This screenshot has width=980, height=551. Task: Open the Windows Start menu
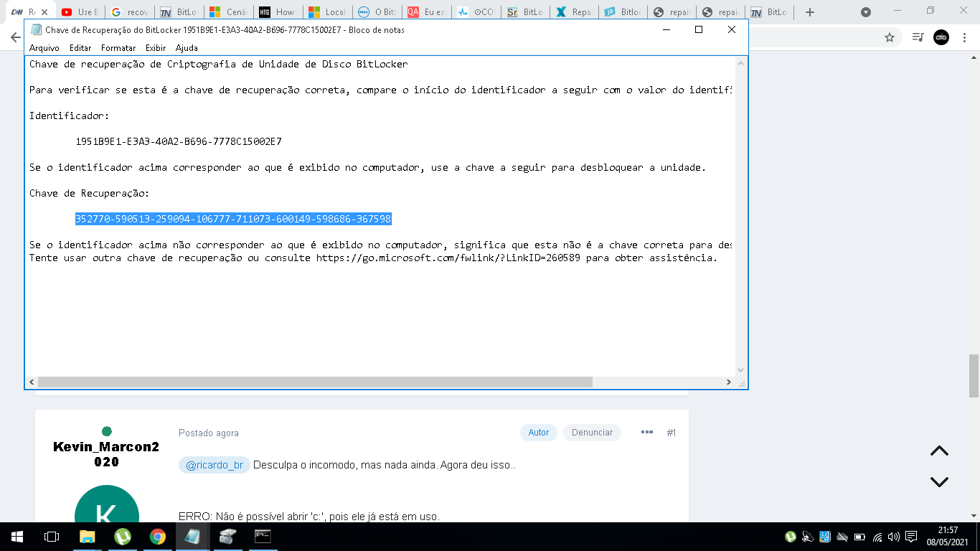[17, 537]
